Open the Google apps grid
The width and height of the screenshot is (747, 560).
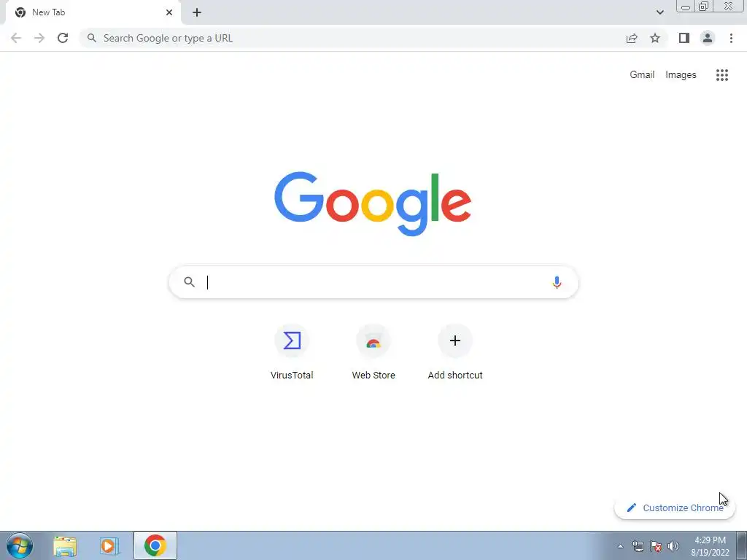(x=722, y=75)
